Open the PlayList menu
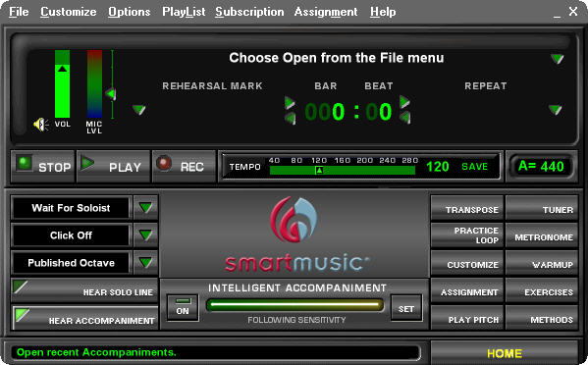588x365 pixels. point(184,12)
